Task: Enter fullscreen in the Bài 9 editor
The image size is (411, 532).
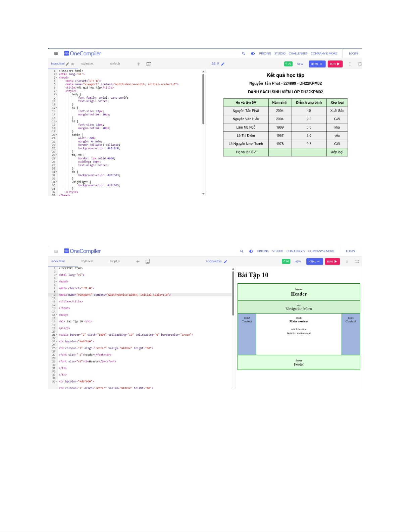Action: pos(360,64)
